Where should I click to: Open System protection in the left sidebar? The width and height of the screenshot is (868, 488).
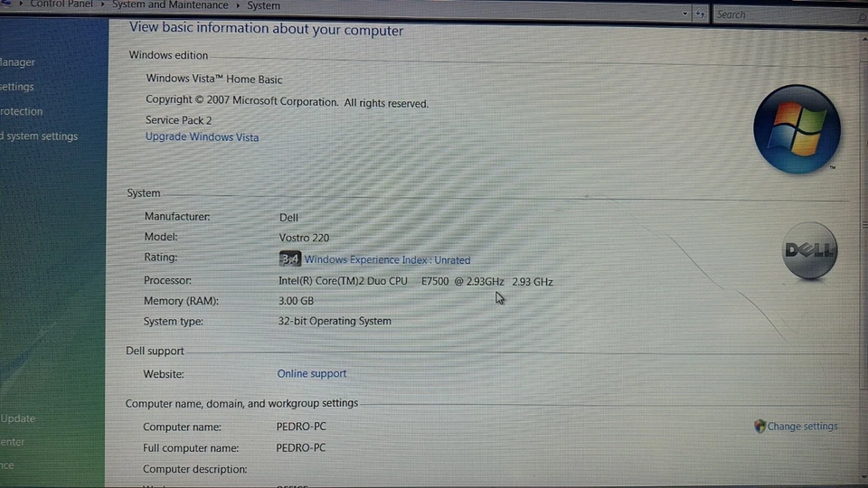tap(21, 111)
